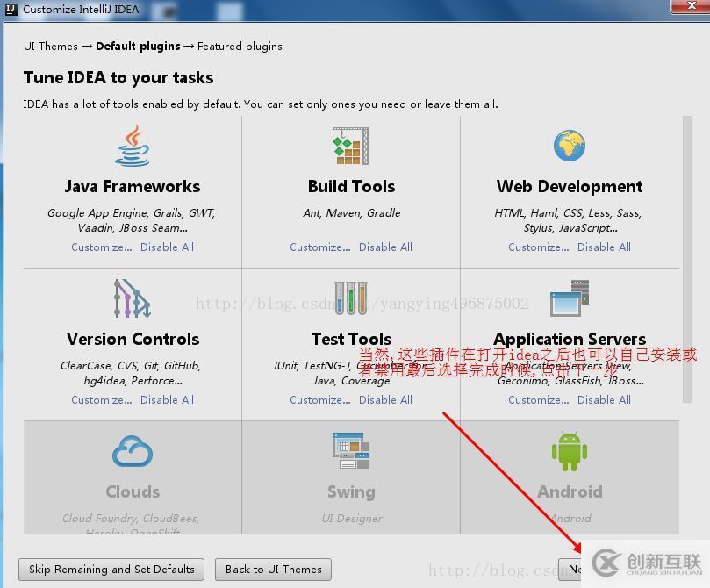Click the plugin list vertical scrollbar

click(x=687, y=259)
